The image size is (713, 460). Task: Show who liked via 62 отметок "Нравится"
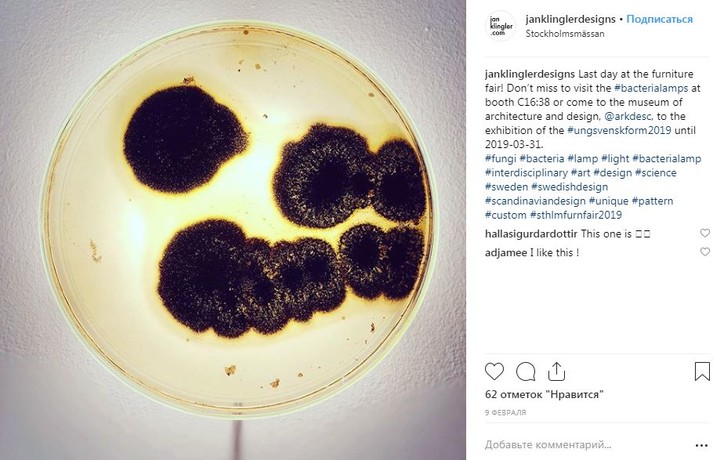pyautogui.click(x=544, y=394)
